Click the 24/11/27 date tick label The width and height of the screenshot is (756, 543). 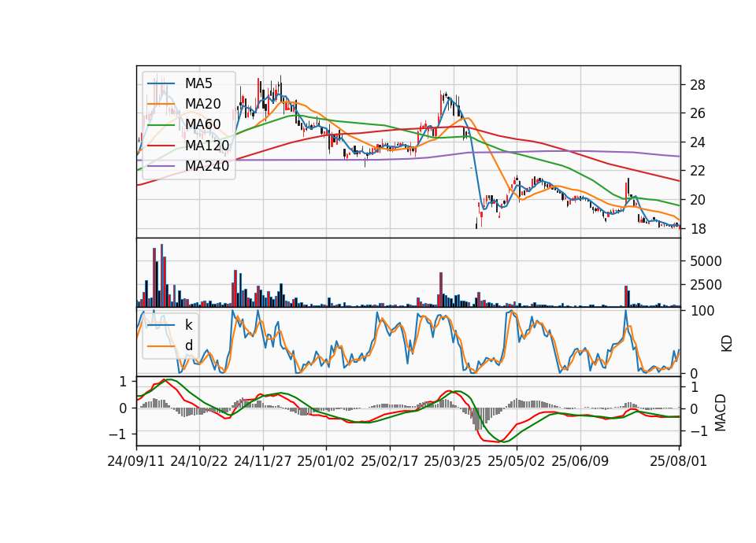263,461
